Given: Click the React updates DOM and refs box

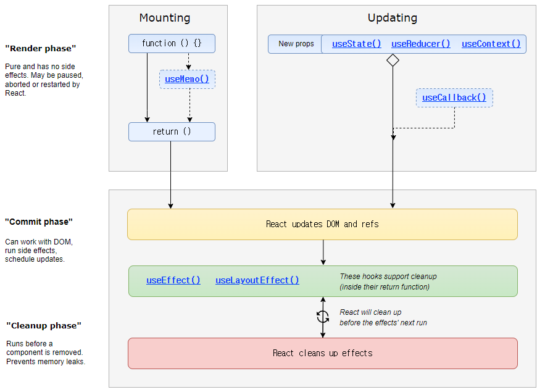Looking at the screenshot, I should (323, 224).
